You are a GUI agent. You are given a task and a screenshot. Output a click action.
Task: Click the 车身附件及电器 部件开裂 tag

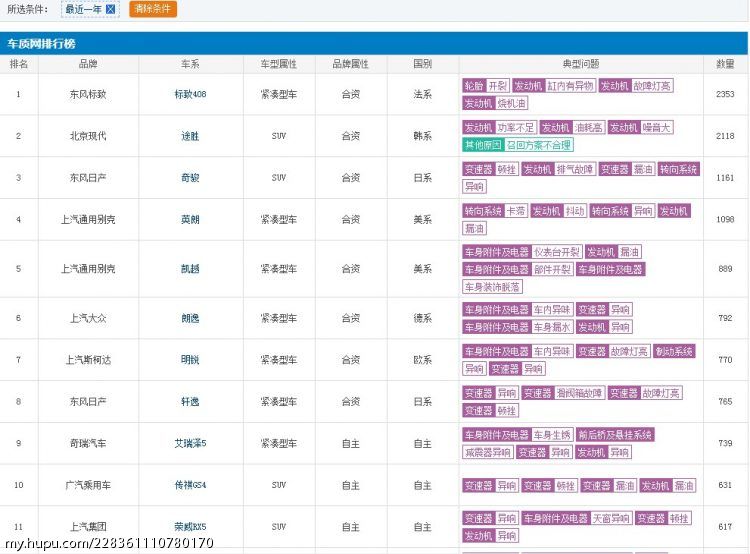click(518, 269)
